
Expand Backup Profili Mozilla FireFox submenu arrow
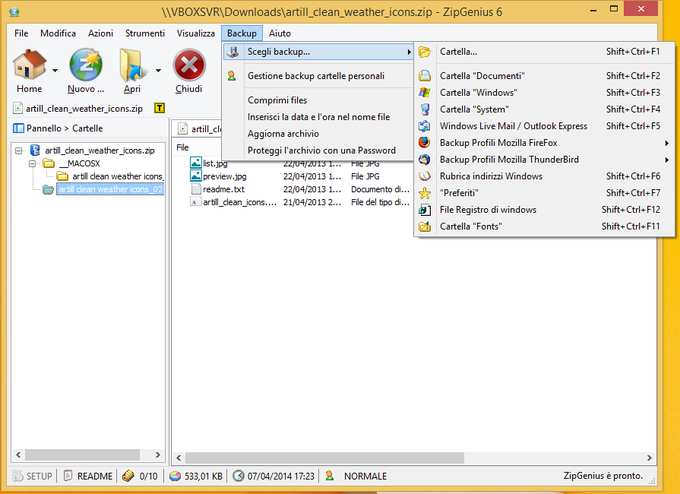[x=667, y=143]
